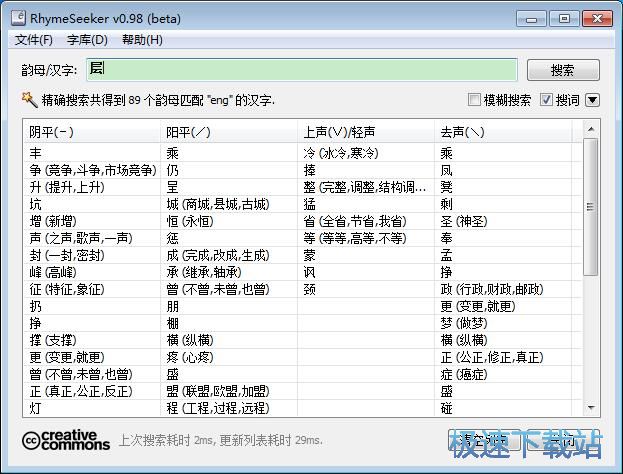This screenshot has width=623, height=474.
Task: Select the 梦 (做梦) entry
Action: 464,324
